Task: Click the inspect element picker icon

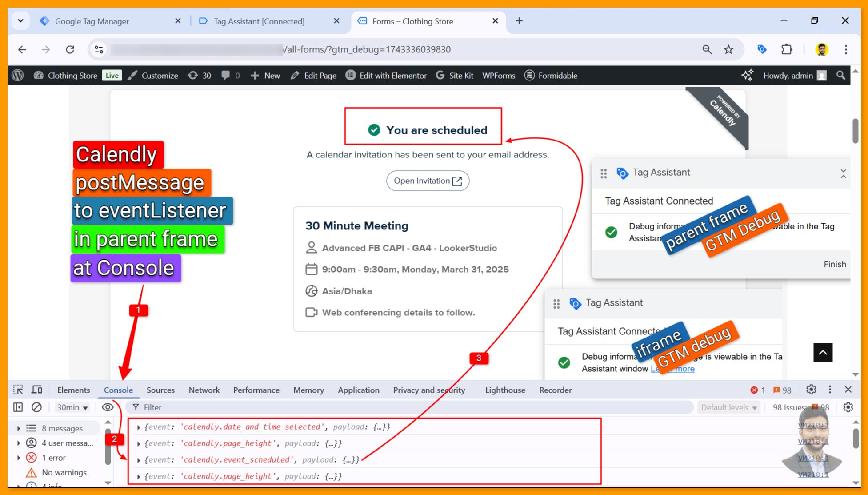Action: point(18,390)
